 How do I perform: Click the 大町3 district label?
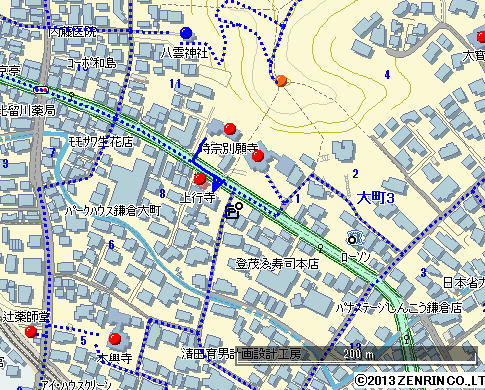[375, 198]
